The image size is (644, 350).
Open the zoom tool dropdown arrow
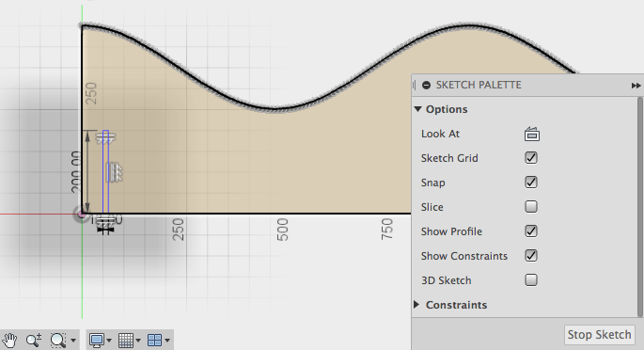point(73,341)
